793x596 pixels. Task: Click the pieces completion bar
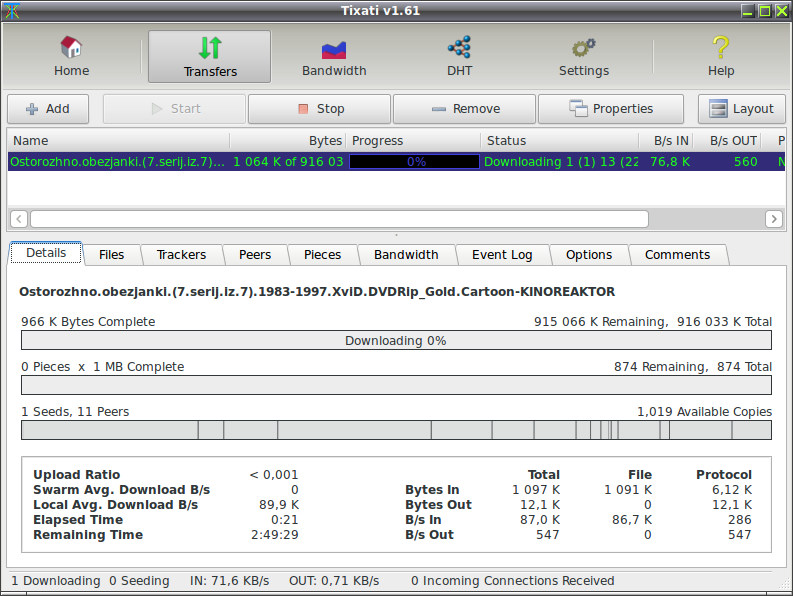[x=396, y=386]
